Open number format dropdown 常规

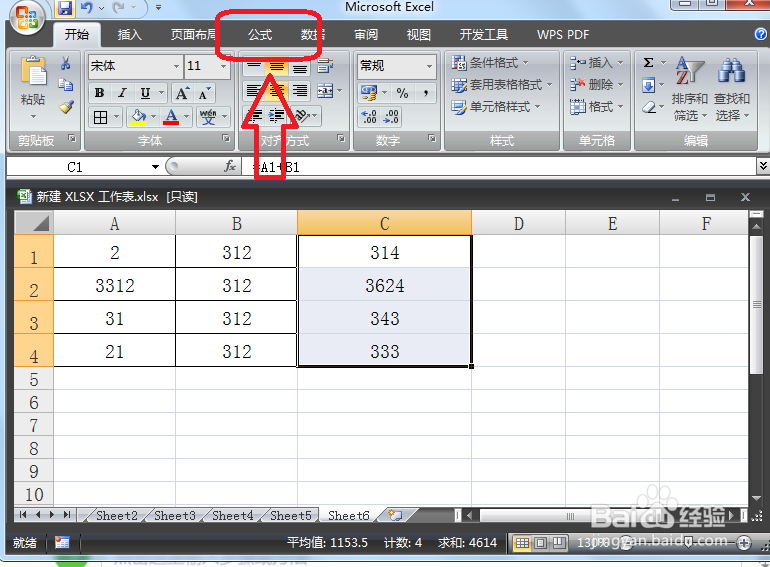point(429,66)
